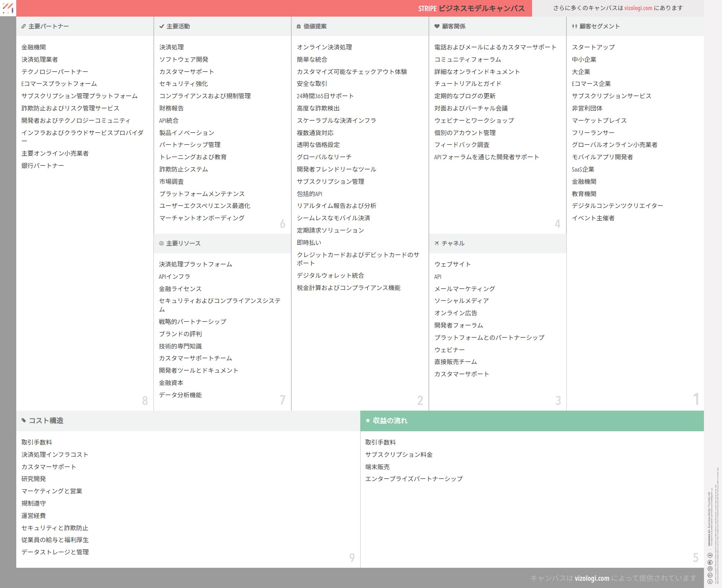Image resolution: width=722 pixels, height=588 pixels.
Task: Click the star icon beside 収益の流れ
Action: pos(368,420)
